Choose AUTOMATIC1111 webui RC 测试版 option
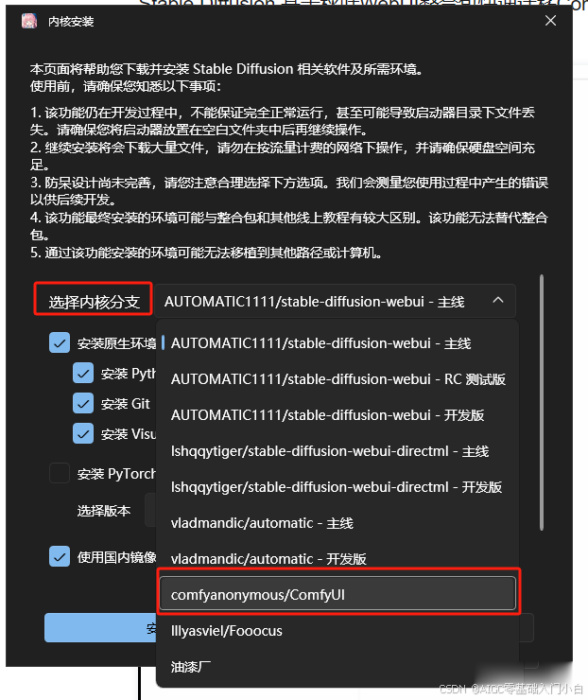588x700 pixels. click(337, 379)
